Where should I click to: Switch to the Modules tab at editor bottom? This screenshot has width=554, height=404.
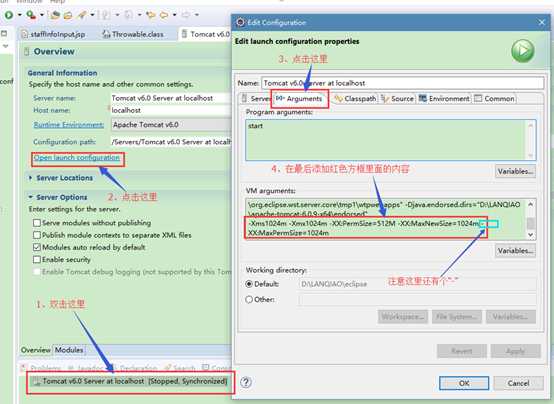[x=69, y=350]
